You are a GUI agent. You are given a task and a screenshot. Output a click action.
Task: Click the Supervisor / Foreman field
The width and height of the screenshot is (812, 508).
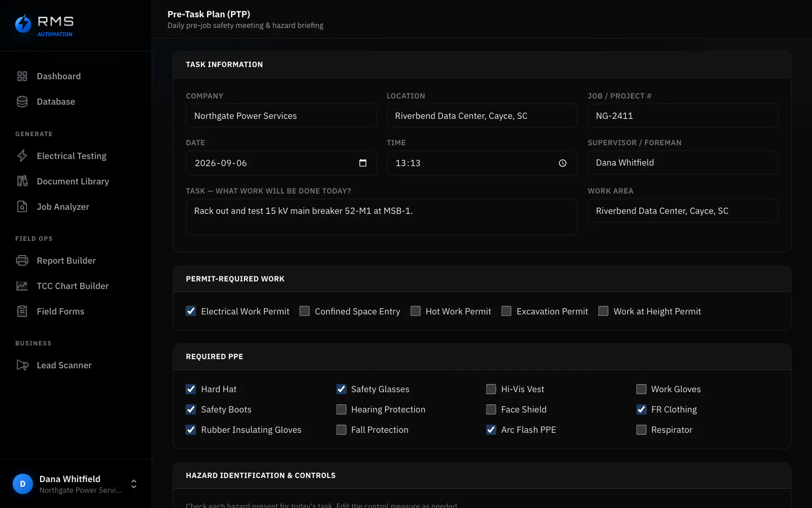pyautogui.click(x=683, y=163)
